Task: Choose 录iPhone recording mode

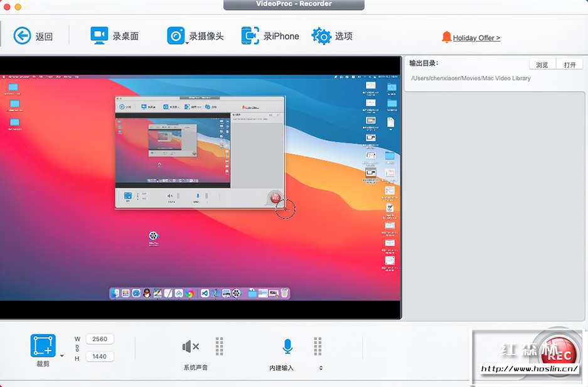Action: [270, 36]
